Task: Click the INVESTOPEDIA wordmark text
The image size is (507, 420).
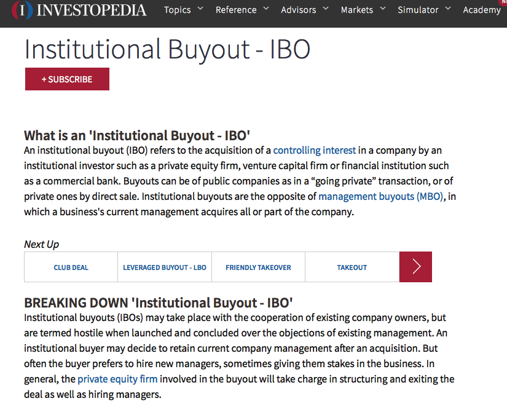Action: pos(92,10)
